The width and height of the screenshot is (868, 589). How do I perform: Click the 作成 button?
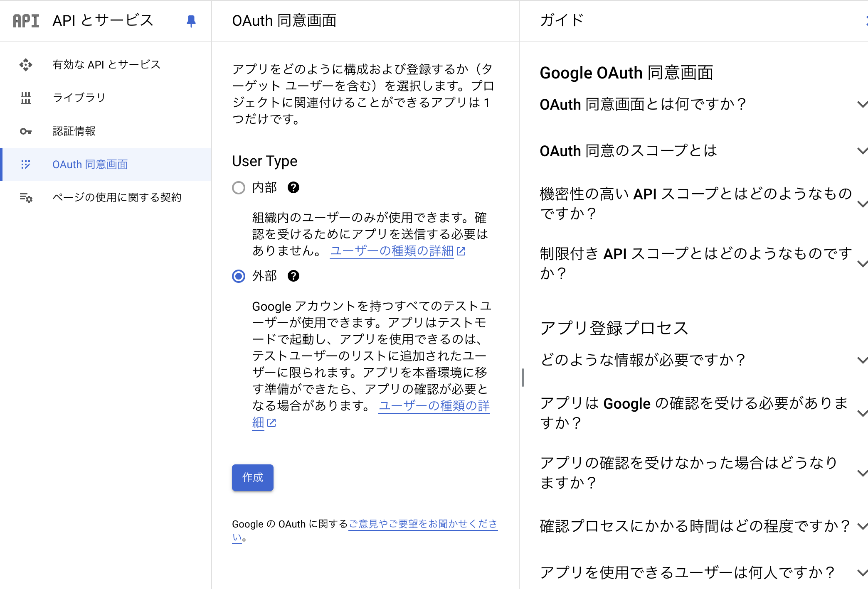tap(253, 478)
